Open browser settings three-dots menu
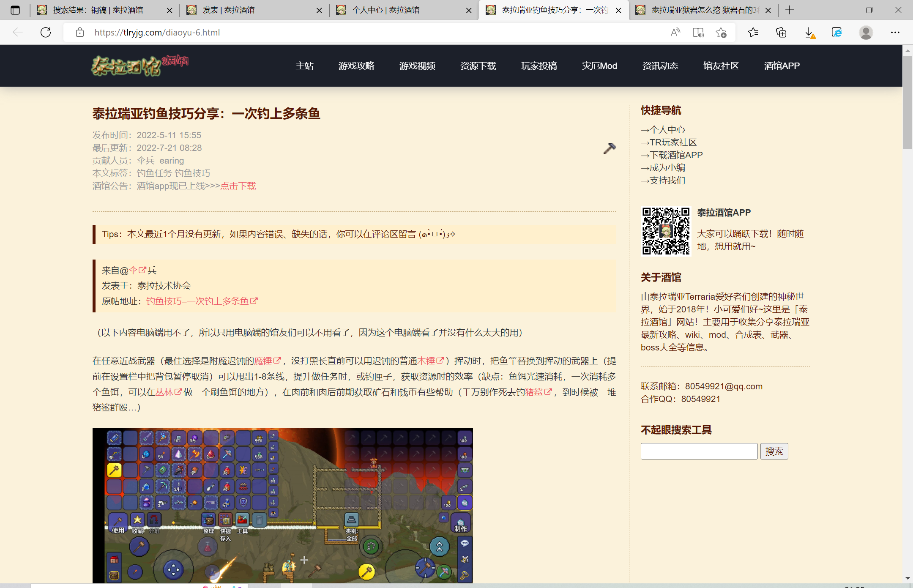This screenshot has width=913, height=588. [895, 33]
